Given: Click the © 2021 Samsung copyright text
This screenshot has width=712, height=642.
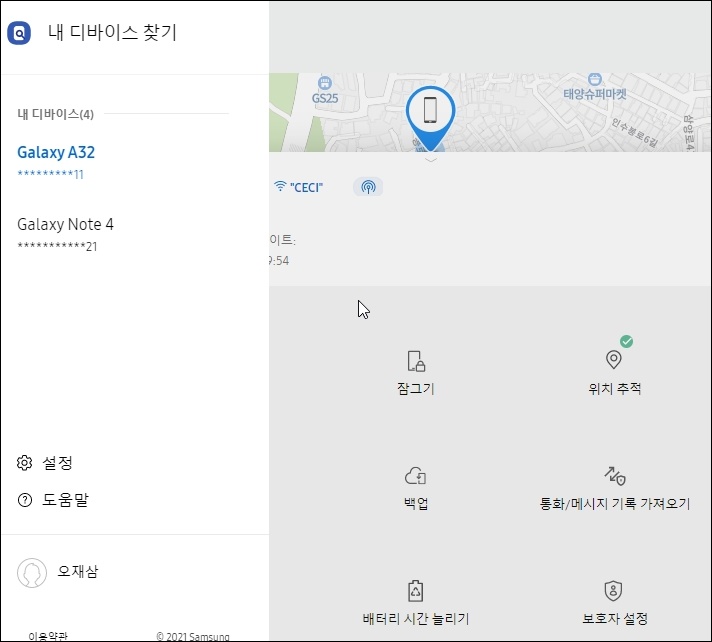Looking at the screenshot, I should click(193, 637).
